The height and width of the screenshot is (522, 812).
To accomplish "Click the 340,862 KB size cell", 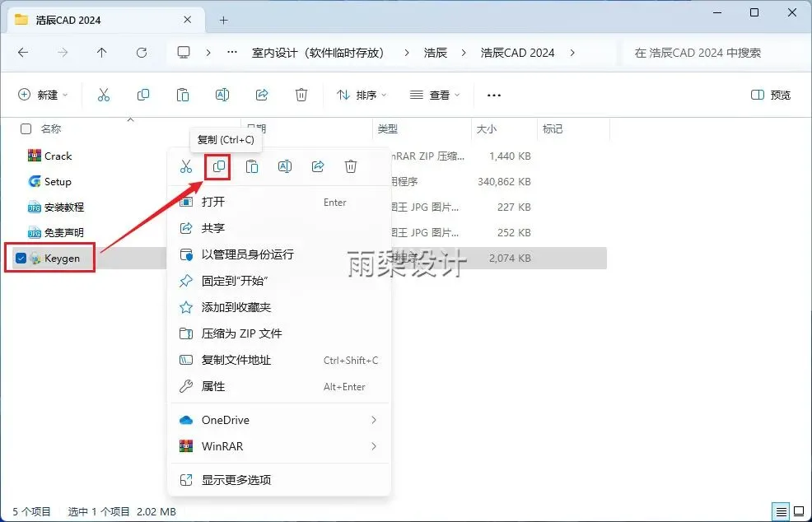I will [x=504, y=181].
